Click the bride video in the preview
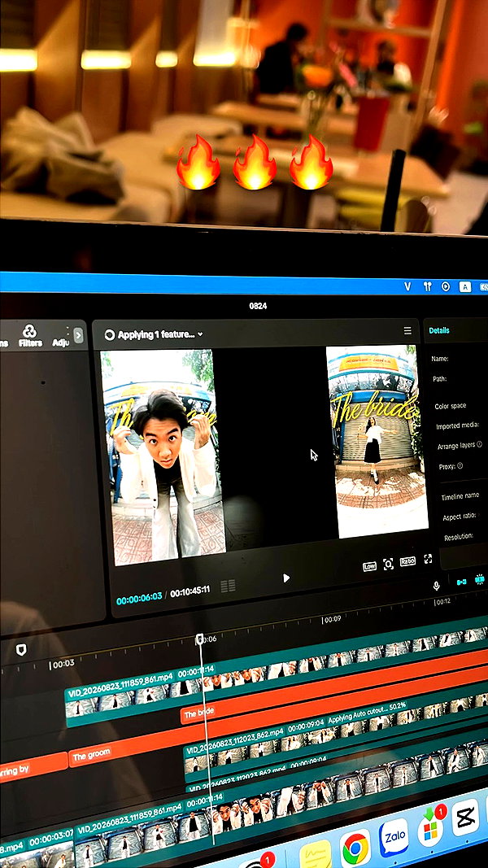 tap(377, 441)
